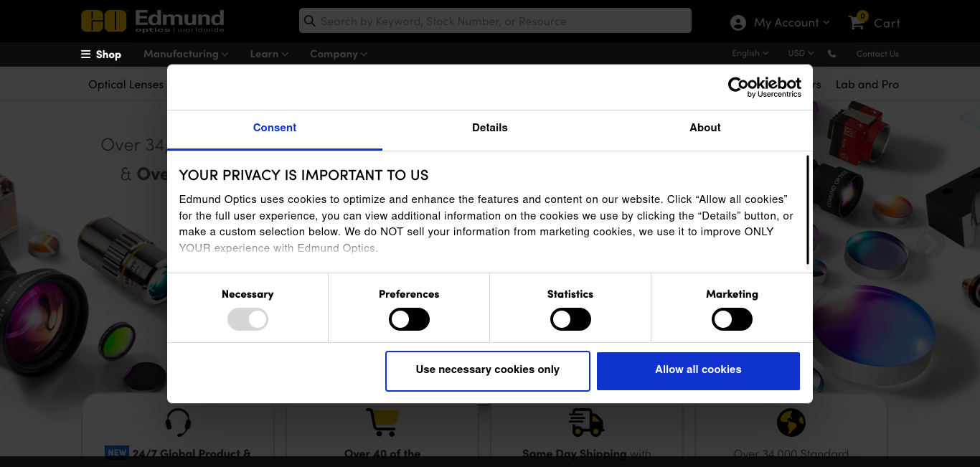Open the USD currency dropdown
Viewport: 980px width, 467px height.
click(801, 53)
